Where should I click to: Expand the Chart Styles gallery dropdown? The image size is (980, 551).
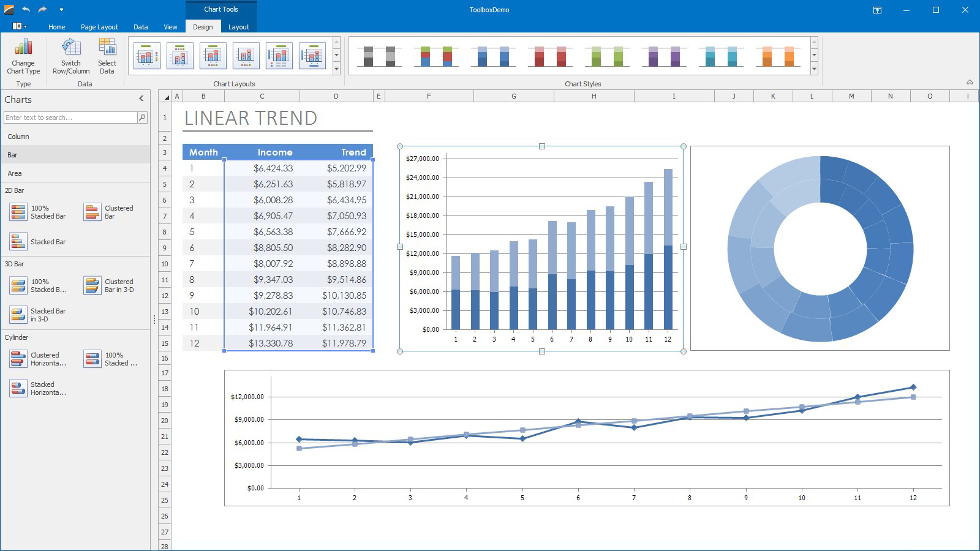point(814,69)
